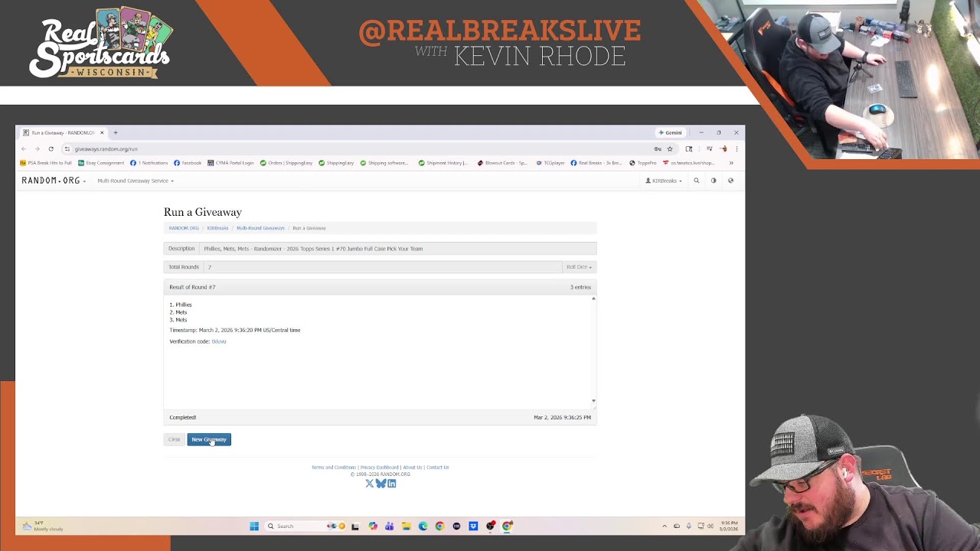Reload the giveaway page in Chrome
Image resolution: width=980 pixels, height=551 pixels.
tap(51, 149)
